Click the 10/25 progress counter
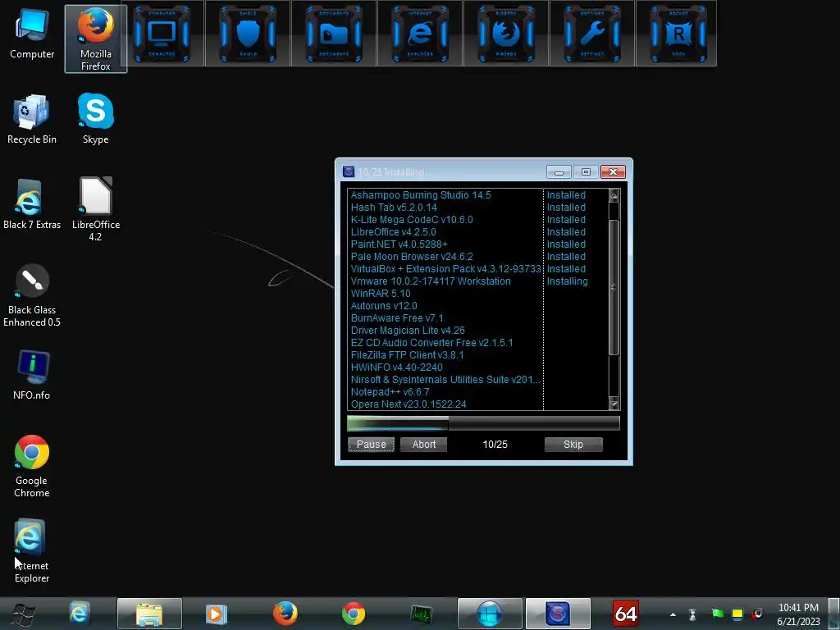840x630 pixels. click(495, 445)
